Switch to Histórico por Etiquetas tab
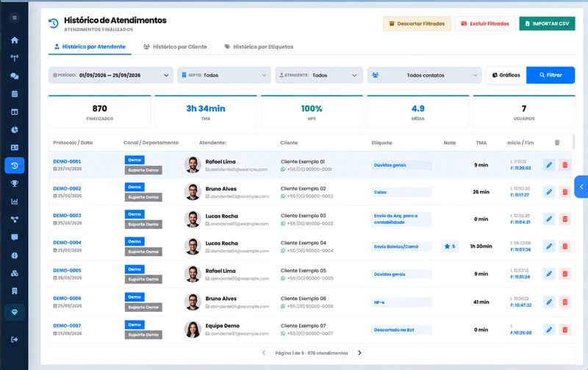Image resolution: width=588 pixels, height=370 pixels. (x=259, y=46)
